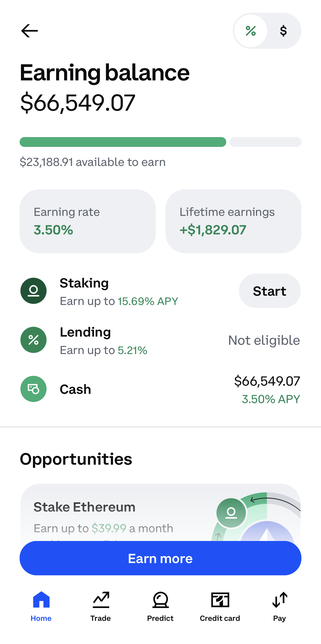Open the Predict crystal ball icon

[x=160, y=600]
